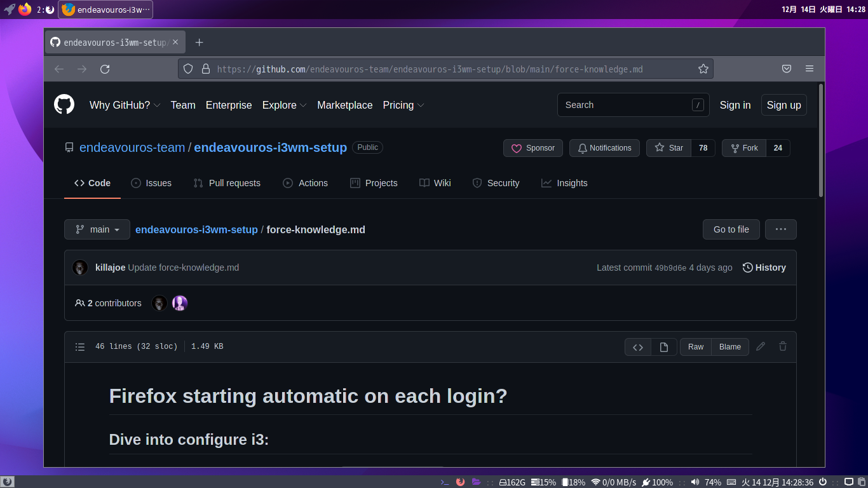Click the Firefox icon in the bottom bar
The width and height of the screenshot is (868, 488).
[460, 482]
